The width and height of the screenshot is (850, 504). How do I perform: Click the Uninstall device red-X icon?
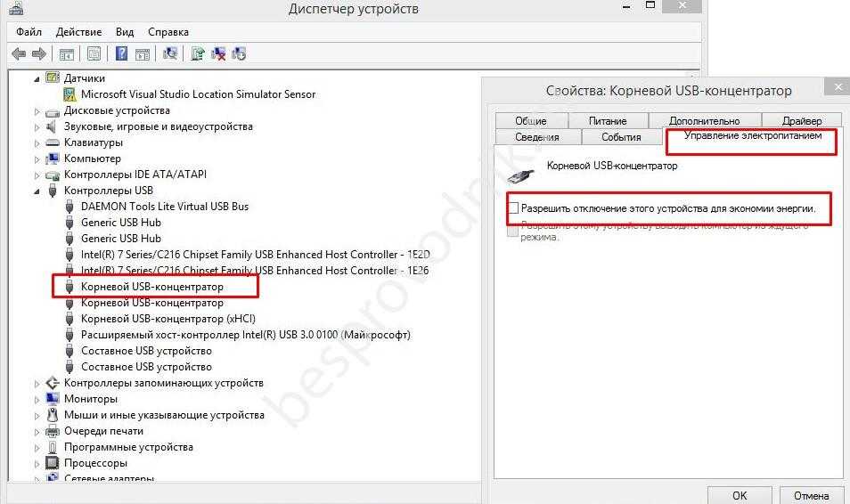pyautogui.click(x=218, y=53)
